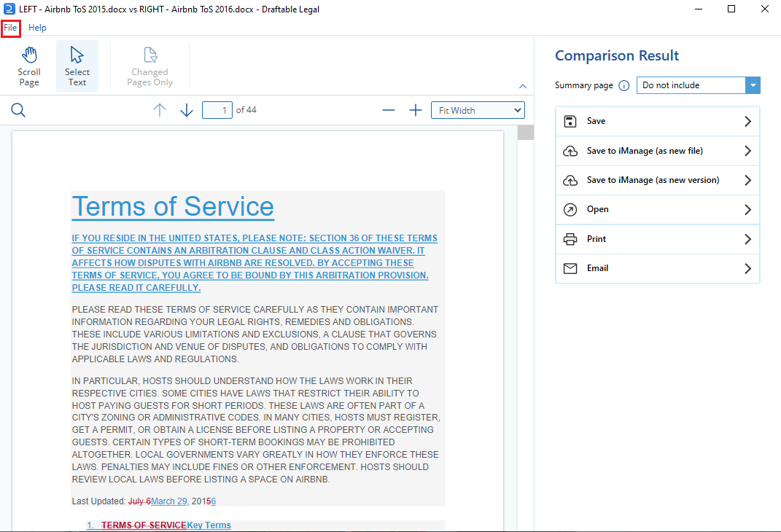Click the 'of 44' page count text
Viewport: 781px width, 532px height.
click(246, 110)
